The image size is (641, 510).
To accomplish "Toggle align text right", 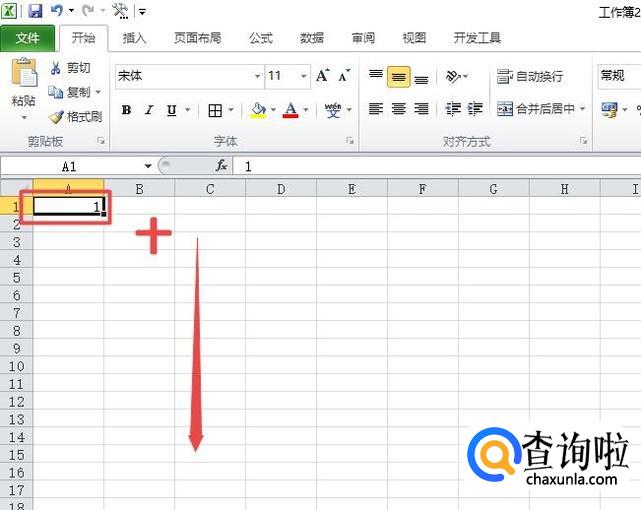I will [421, 109].
